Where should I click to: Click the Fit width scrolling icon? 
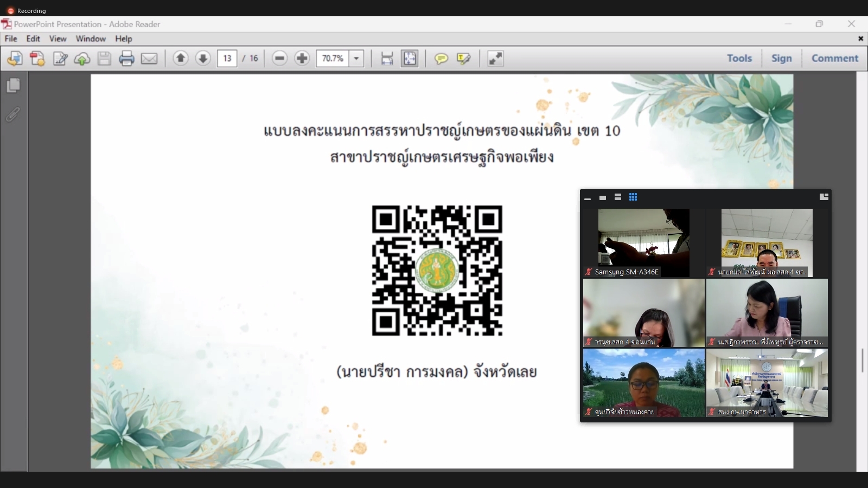(387, 59)
